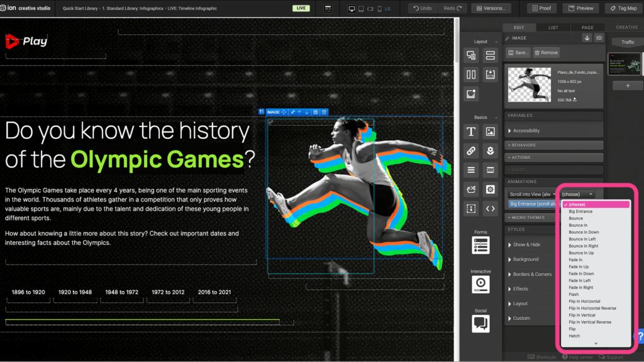Click the LIVE status badge
The width and height of the screenshot is (644, 362).
301,8
